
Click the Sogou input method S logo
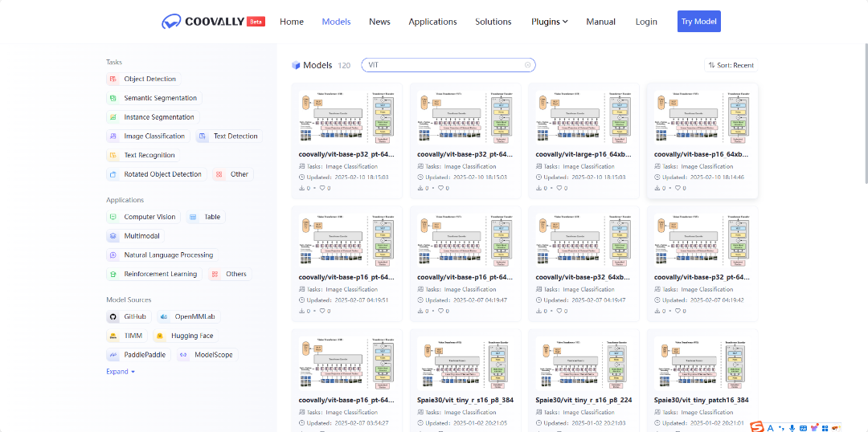click(757, 427)
